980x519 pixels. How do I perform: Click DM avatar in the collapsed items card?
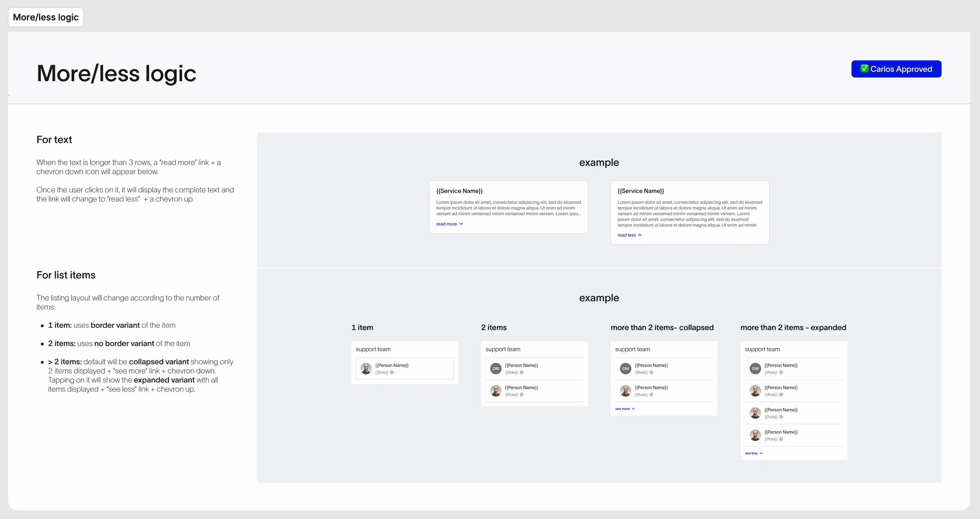[625, 369]
